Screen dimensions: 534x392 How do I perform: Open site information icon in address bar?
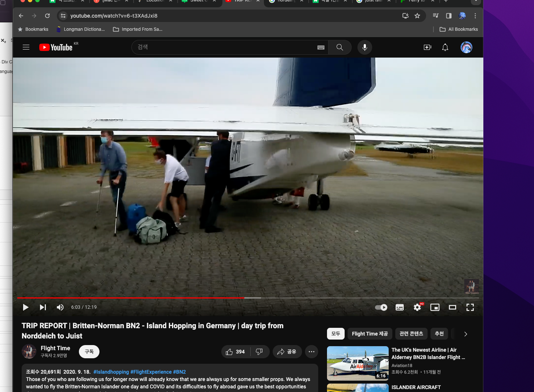pyautogui.click(x=63, y=16)
